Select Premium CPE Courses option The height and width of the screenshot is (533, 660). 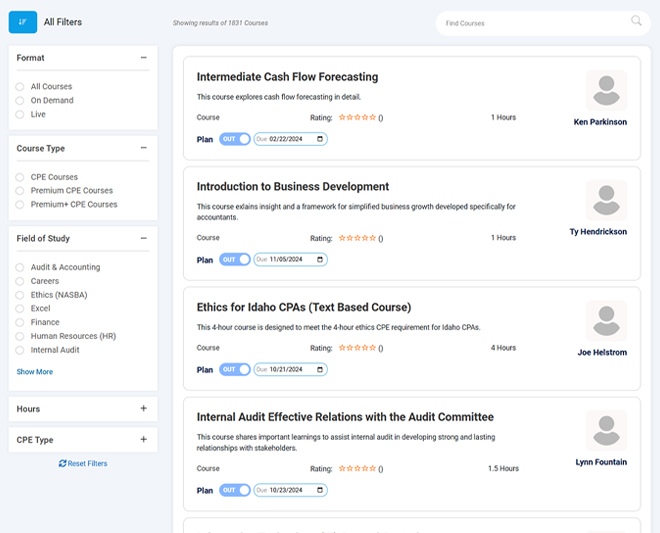[20, 191]
